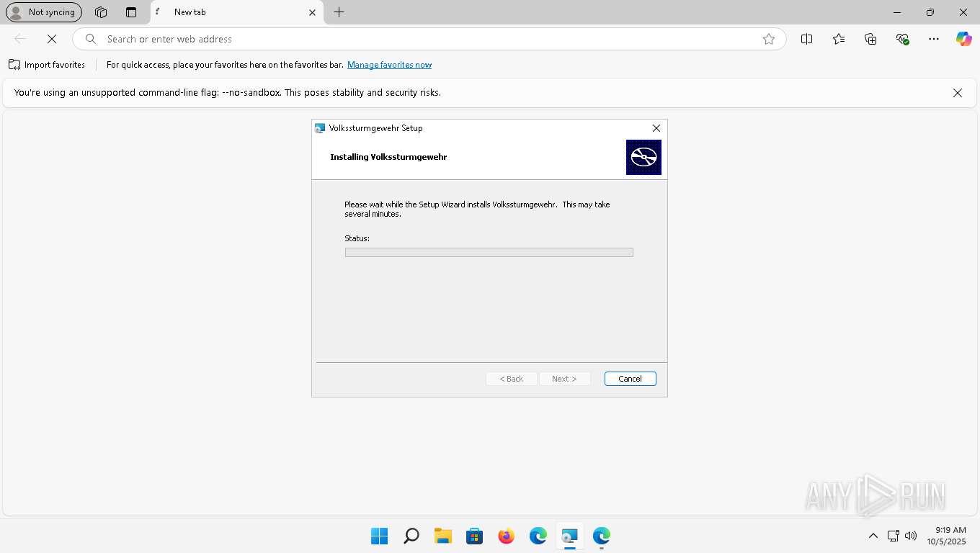980x553 pixels.
Task: Open the Split screen icon
Action: [807, 39]
